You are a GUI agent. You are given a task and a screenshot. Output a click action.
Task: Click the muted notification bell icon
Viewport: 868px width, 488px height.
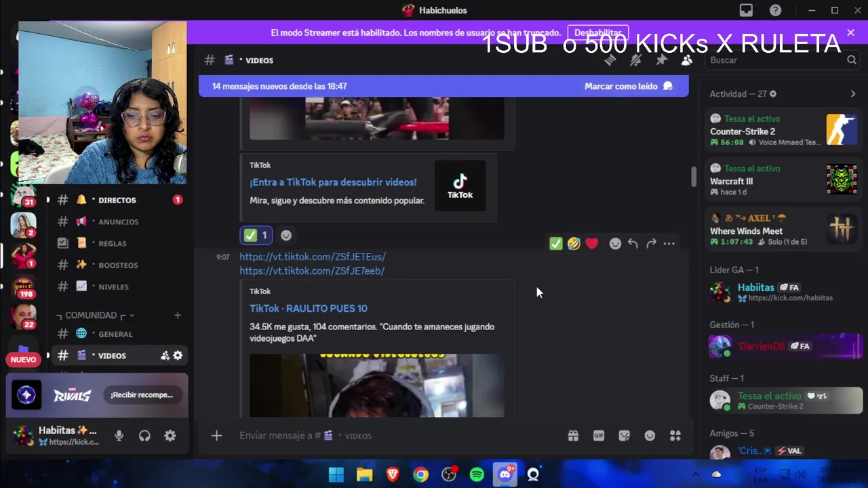[x=635, y=60]
